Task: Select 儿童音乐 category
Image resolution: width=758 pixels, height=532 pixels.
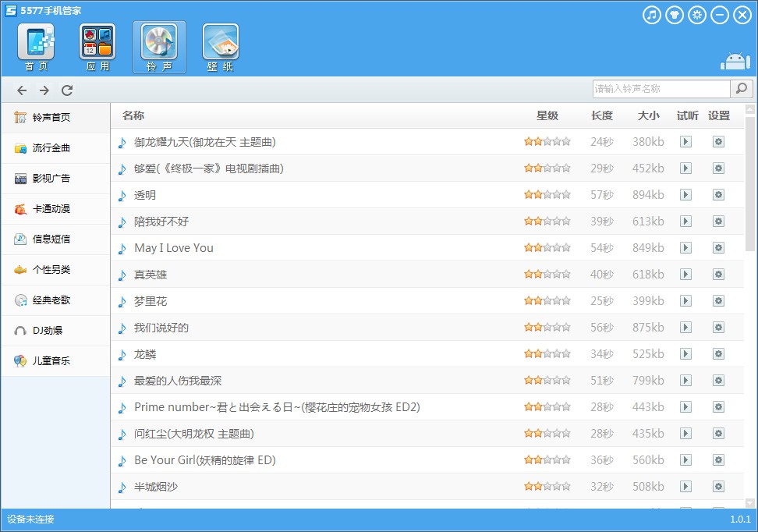Action: pyautogui.click(x=55, y=361)
